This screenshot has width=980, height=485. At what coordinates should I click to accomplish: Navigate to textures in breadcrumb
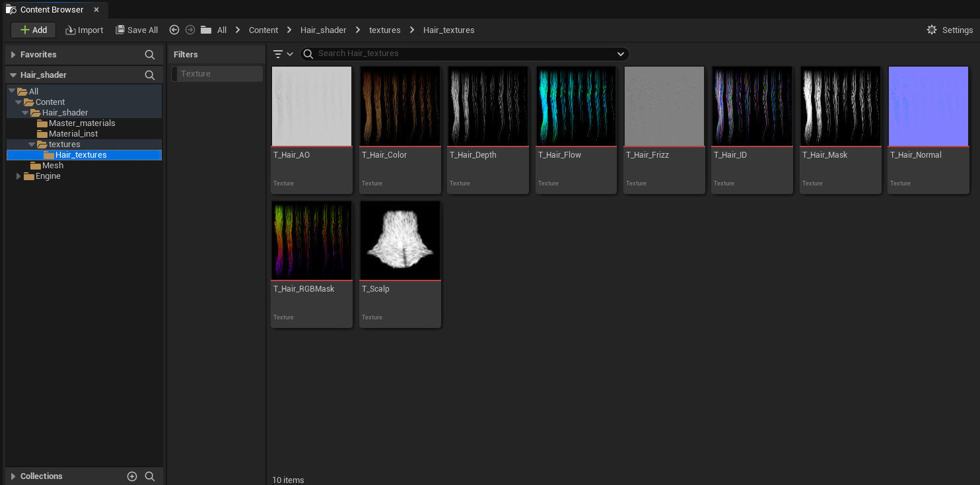click(x=385, y=30)
